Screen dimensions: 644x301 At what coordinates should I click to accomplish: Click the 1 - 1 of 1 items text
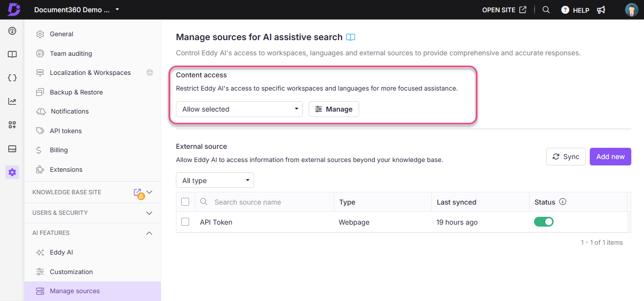[x=601, y=242]
